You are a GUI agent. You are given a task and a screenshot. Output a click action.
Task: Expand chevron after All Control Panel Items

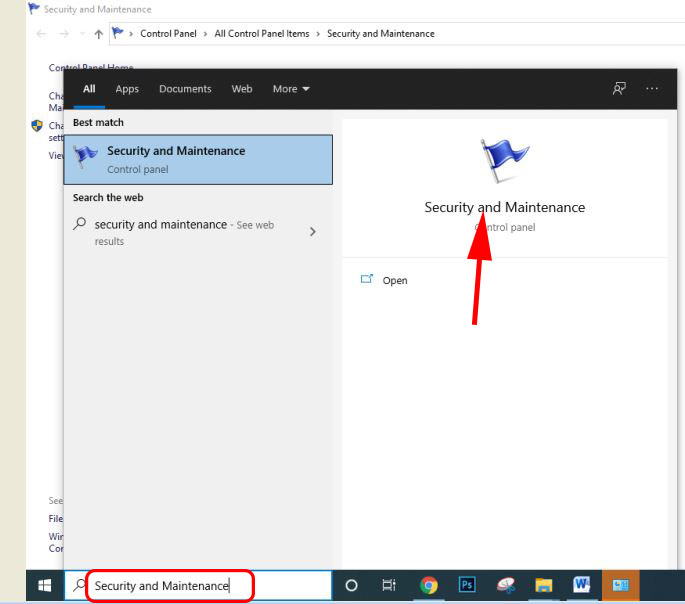coord(318,34)
